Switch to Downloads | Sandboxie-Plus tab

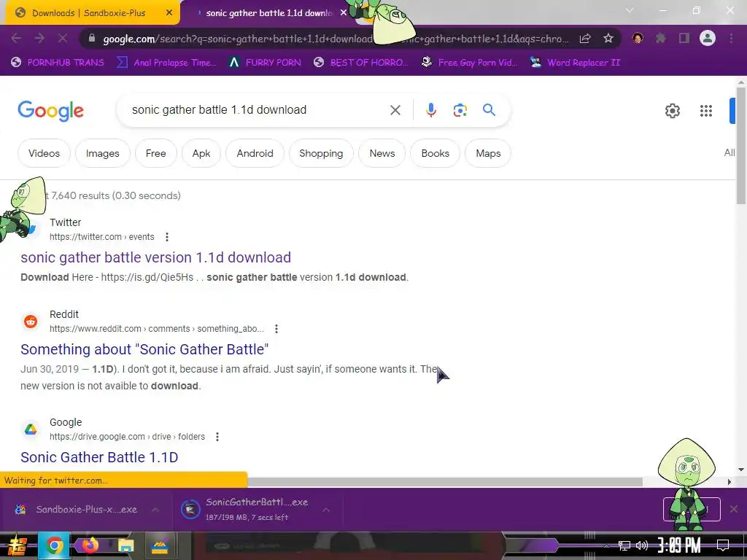click(x=88, y=13)
